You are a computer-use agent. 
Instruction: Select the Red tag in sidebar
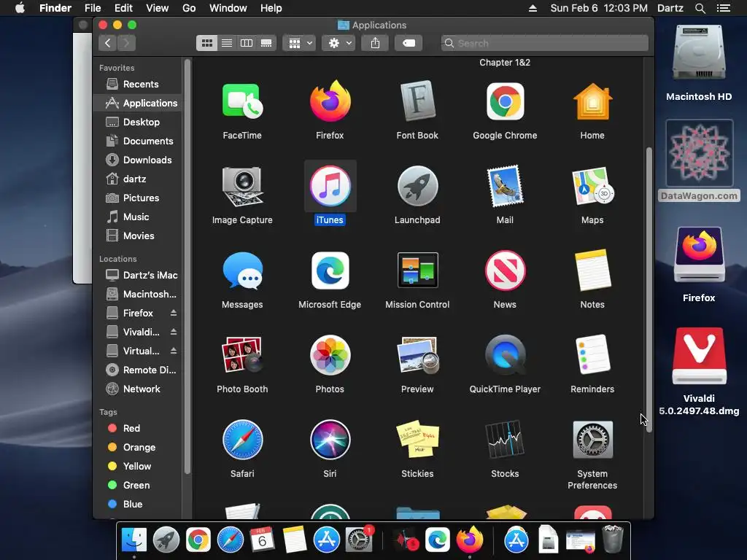coord(138,428)
